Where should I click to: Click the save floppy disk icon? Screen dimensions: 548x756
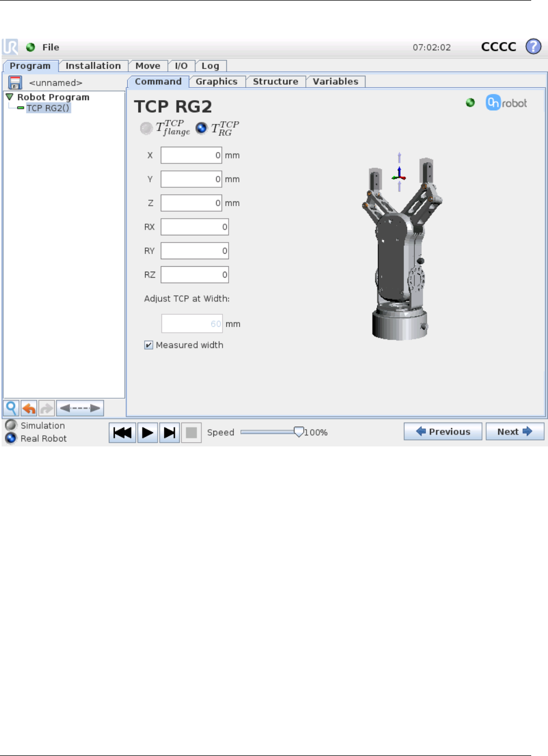point(15,83)
